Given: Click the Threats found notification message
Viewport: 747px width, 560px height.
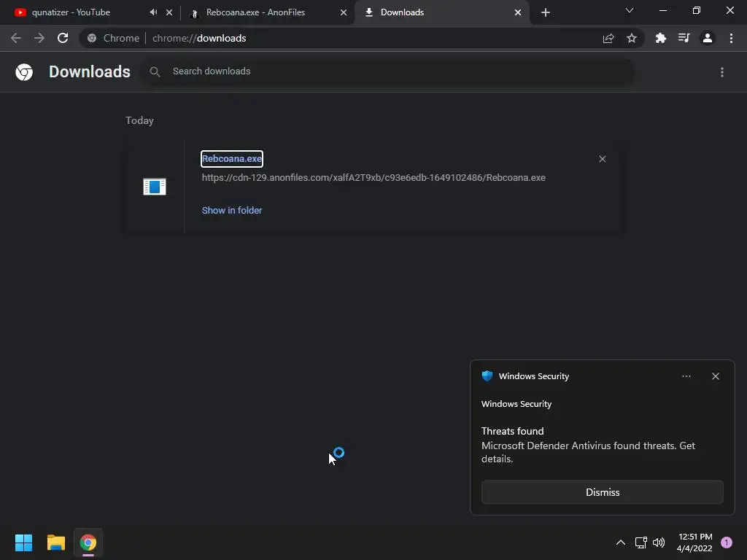Looking at the screenshot, I should pyautogui.click(x=589, y=445).
